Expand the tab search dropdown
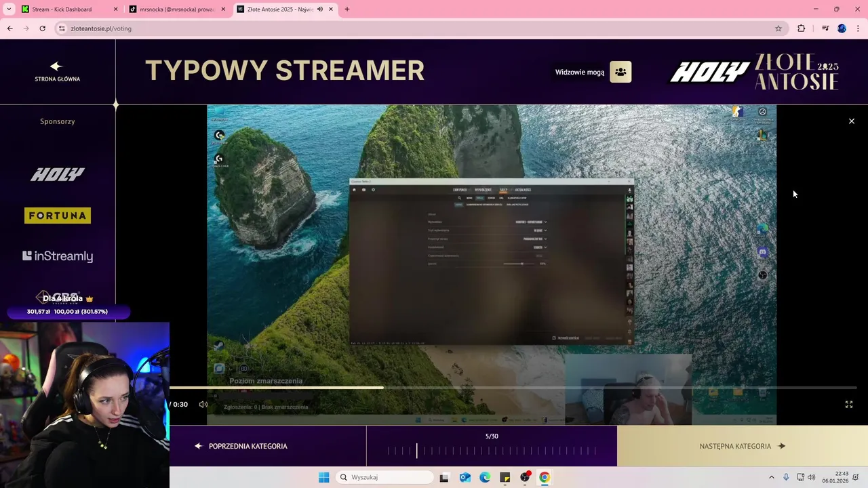This screenshot has width=868, height=488. pyautogui.click(x=9, y=9)
